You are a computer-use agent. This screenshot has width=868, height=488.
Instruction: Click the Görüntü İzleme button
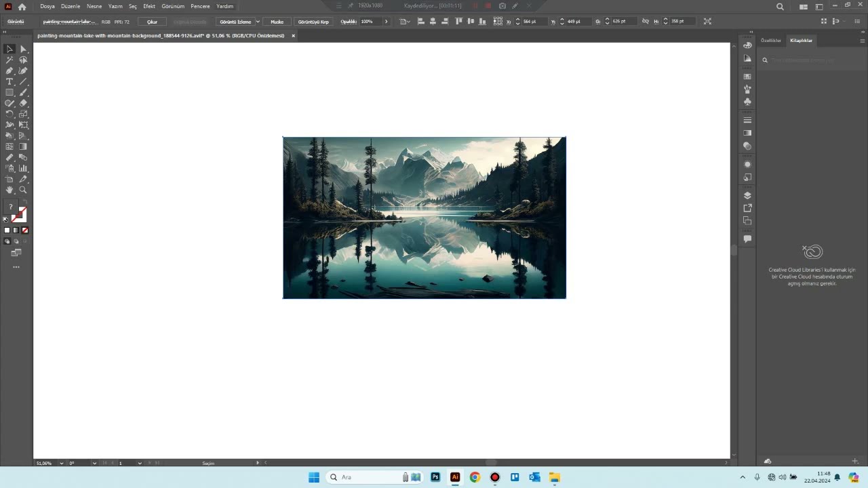coord(235,22)
